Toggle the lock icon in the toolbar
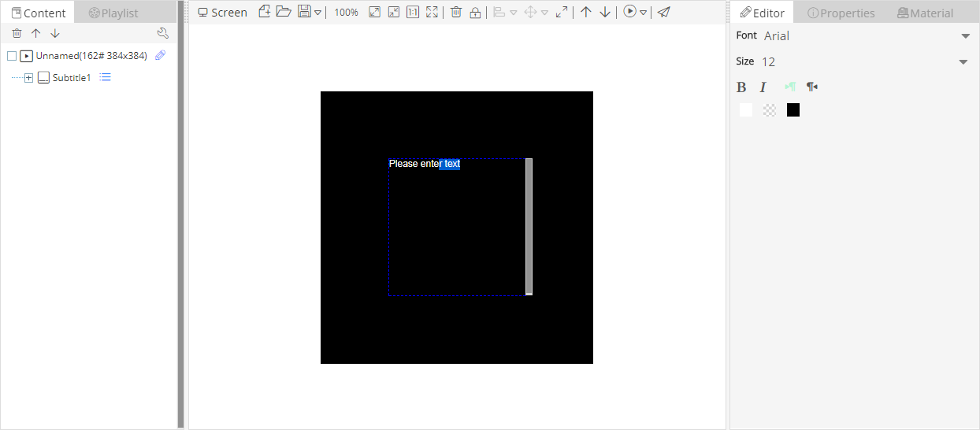Screen dimensions: 980x430 (475, 12)
